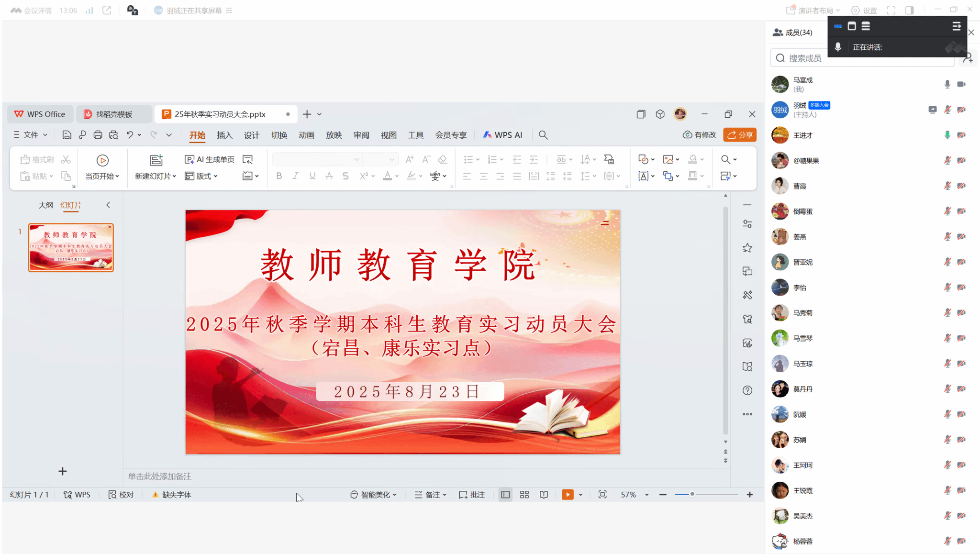
Task: Expand 新建幻灯片 dropdown
Action: point(174,177)
